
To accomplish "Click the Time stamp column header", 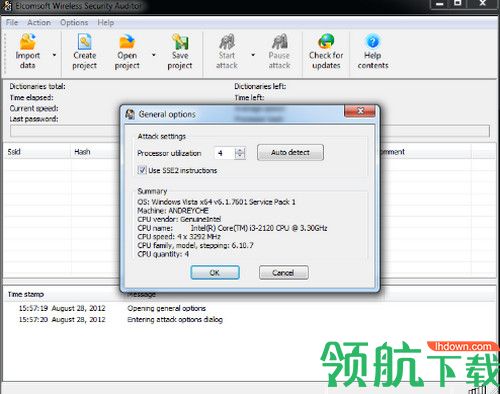I will pyautogui.click(x=26, y=294).
